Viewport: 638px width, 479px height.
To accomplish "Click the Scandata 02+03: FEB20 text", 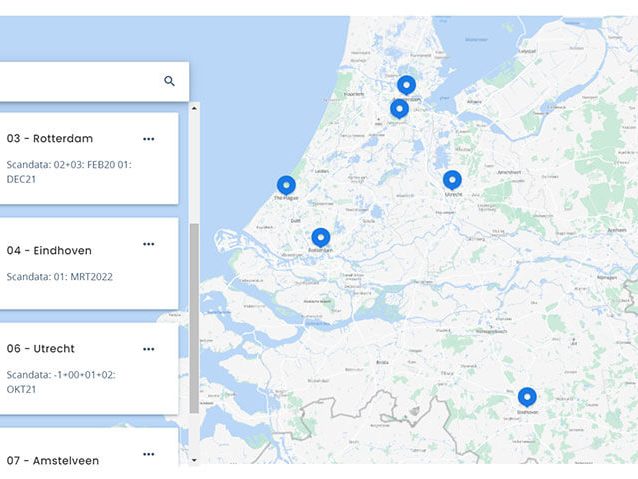I will tap(69, 172).
